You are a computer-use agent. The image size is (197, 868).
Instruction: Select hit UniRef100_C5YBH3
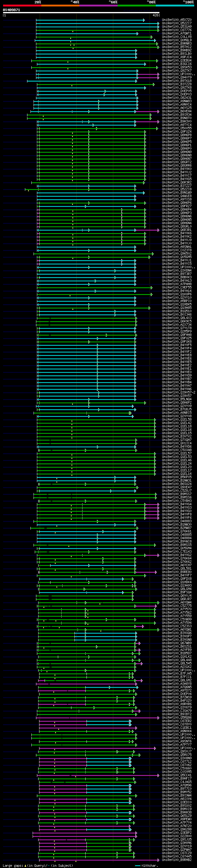point(177,500)
